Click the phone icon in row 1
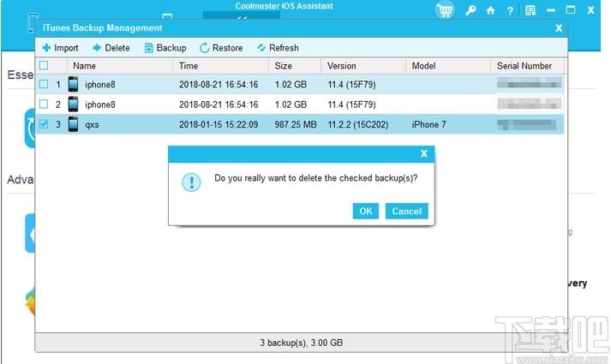This screenshot has height=364, width=611. tap(73, 84)
